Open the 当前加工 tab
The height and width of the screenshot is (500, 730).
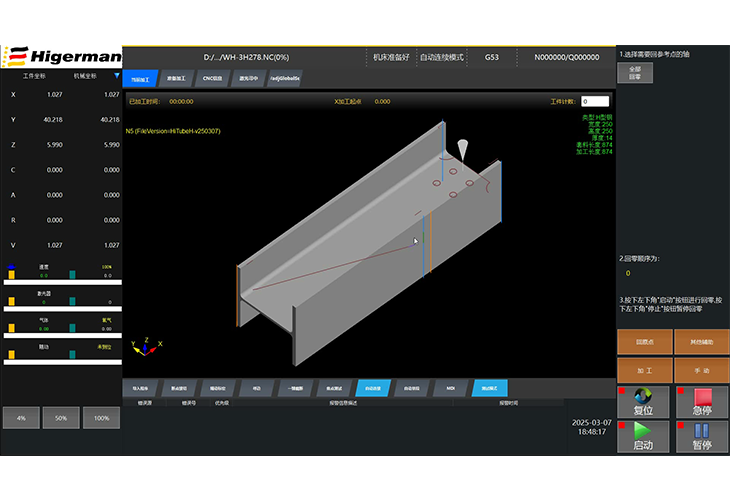[x=140, y=78]
